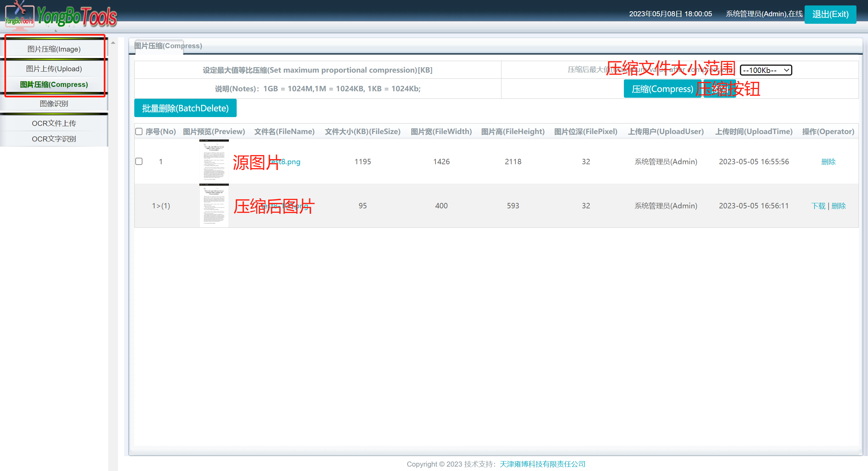This screenshot has height=471, width=868.
Task: Tick the select-all header checkbox
Action: coord(139,132)
